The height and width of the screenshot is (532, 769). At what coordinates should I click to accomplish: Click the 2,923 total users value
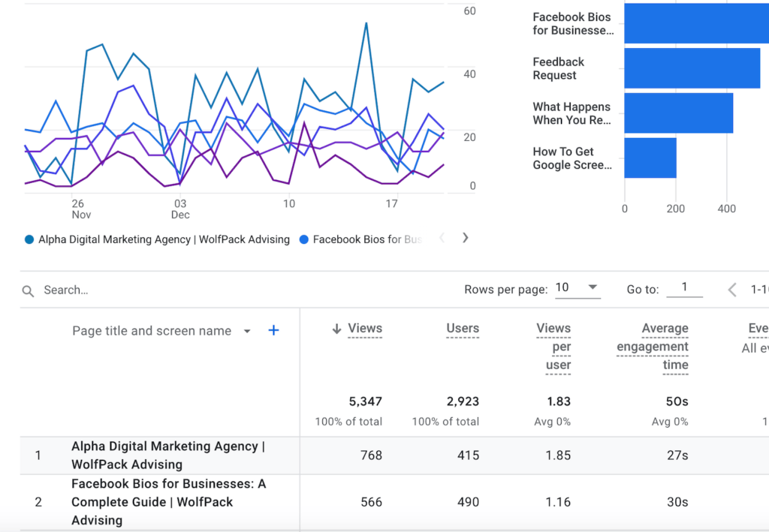(463, 401)
